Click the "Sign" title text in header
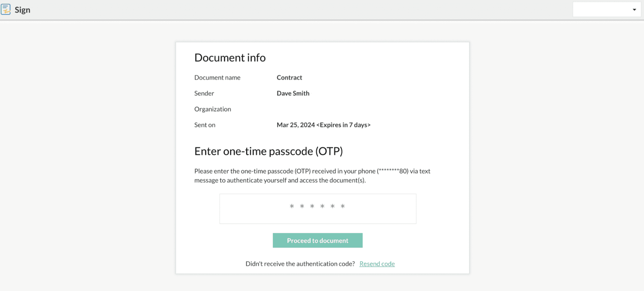Image resolution: width=644 pixels, height=291 pixels. pyautogui.click(x=23, y=10)
